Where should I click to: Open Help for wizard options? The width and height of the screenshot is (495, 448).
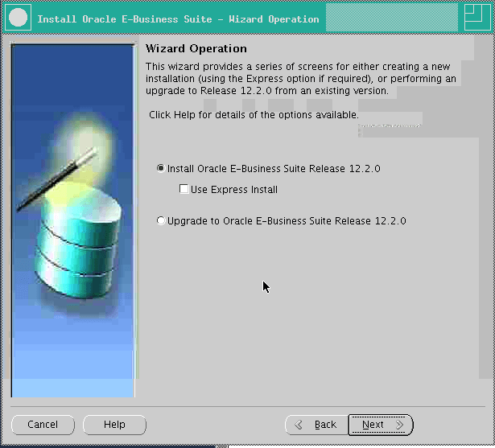tap(114, 425)
